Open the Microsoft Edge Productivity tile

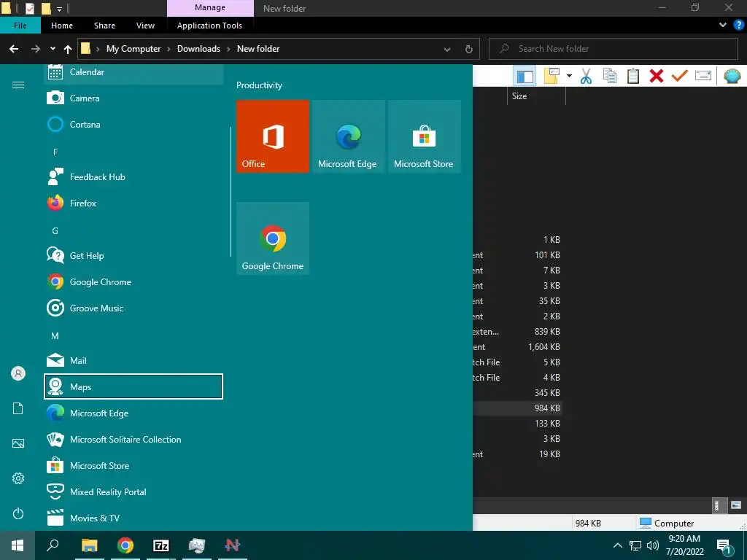[348, 136]
